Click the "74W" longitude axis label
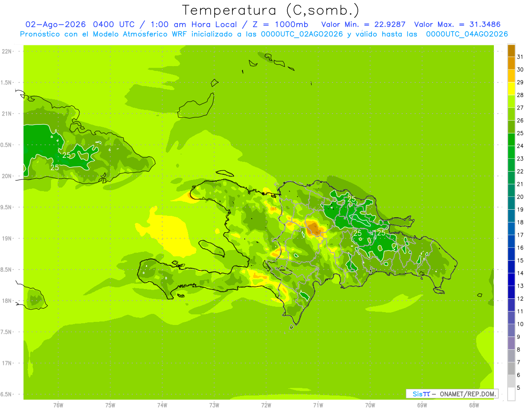The height and width of the screenshot is (411, 532). point(162,405)
